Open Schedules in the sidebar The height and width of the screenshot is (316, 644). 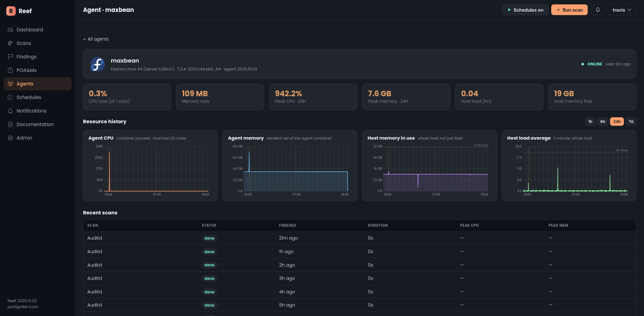pyautogui.click(x=37, y=97)
